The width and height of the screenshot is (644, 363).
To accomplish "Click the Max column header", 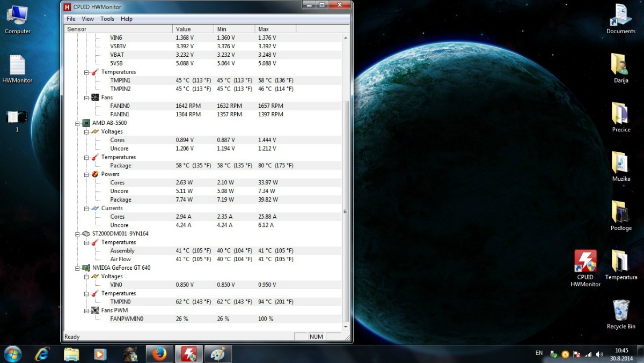I will tap(275, 29).
